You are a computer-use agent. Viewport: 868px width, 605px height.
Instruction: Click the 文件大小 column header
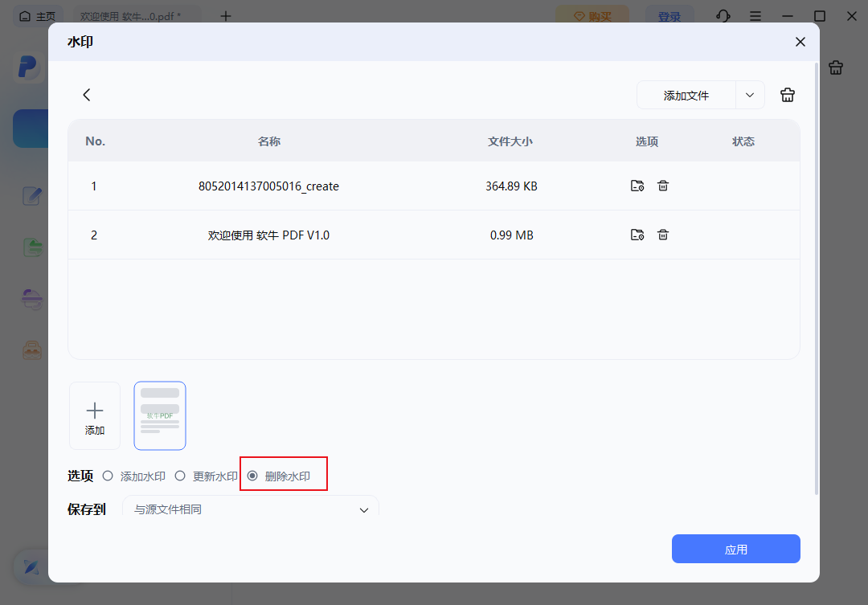point(510,141)
